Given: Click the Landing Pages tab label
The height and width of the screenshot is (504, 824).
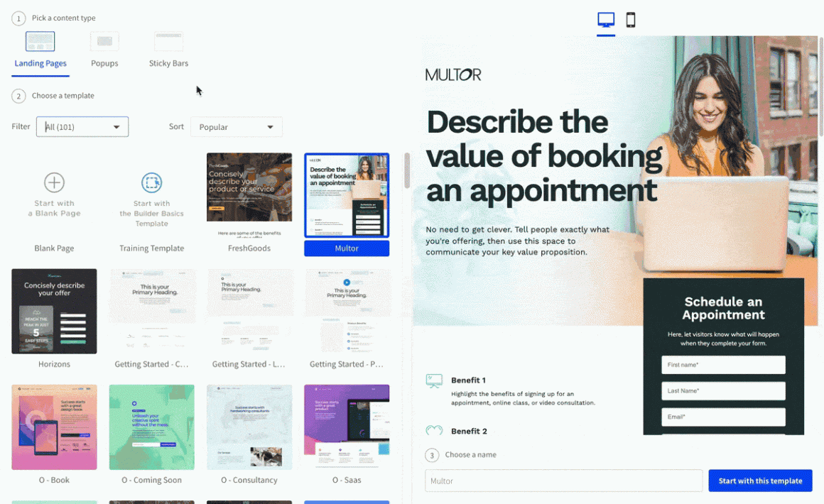Looking at the screenshot, I should (x=40, y=63).
